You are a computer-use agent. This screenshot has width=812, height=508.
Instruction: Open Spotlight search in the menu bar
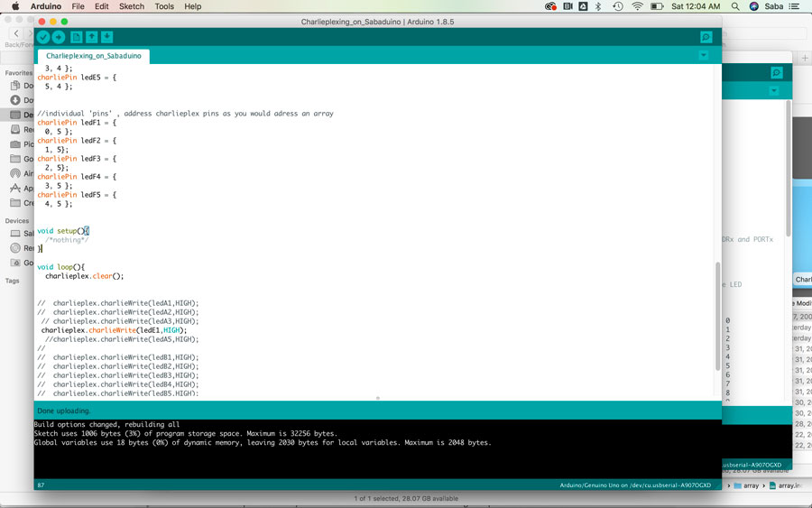coord(734,6)
